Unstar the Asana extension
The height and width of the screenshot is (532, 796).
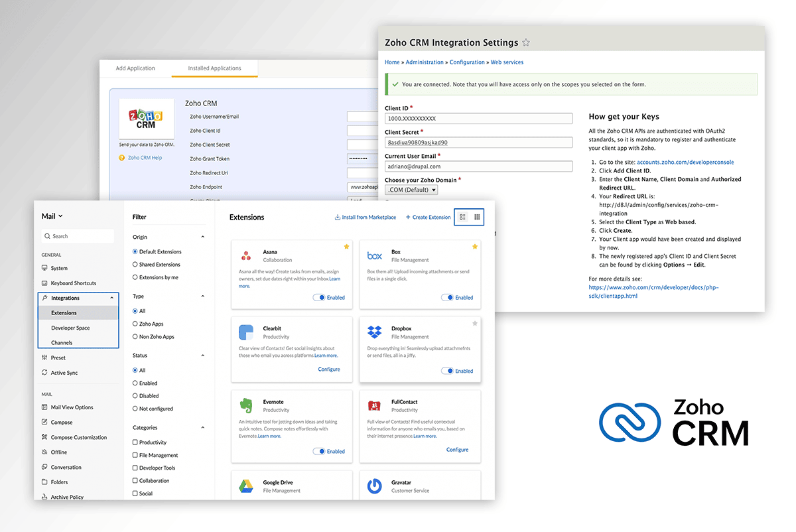click(x=346, y=247)
